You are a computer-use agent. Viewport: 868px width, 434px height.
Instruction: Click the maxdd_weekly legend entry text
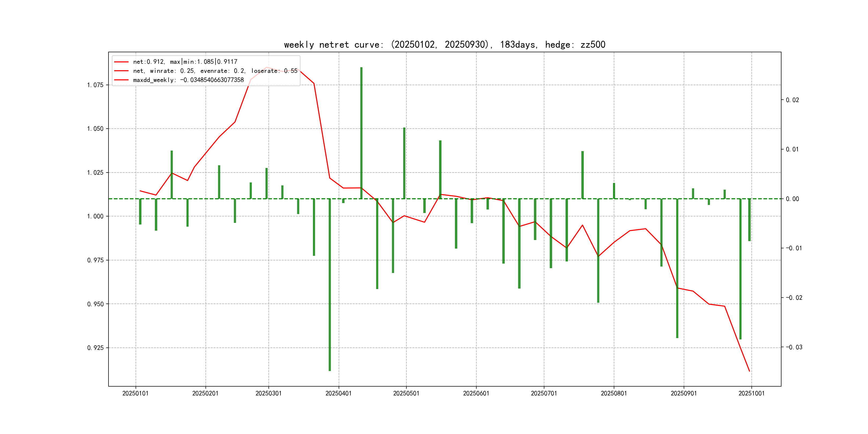(x=188, y=80)
